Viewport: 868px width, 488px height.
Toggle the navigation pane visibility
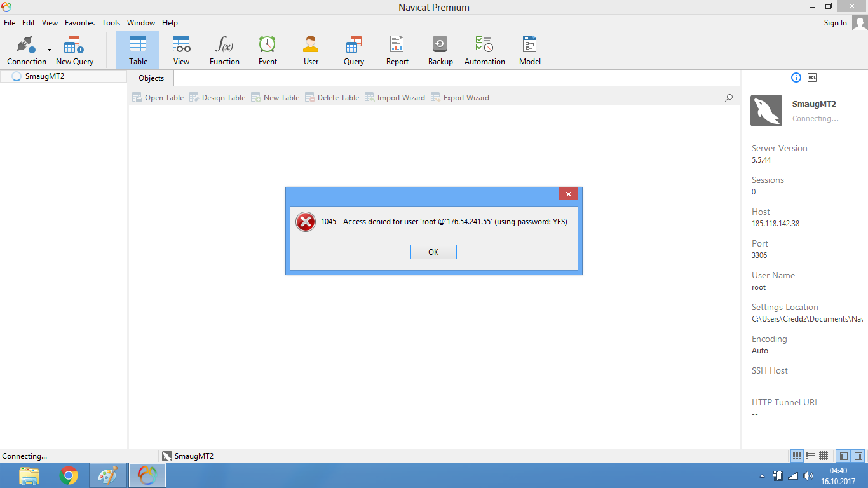[844, 456]
